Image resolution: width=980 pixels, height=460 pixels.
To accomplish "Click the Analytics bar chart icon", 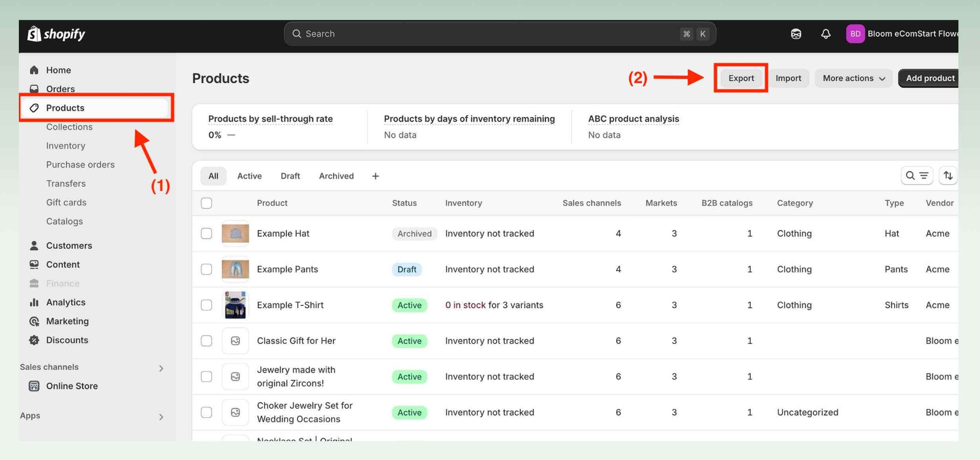I will tap(34, 302).
